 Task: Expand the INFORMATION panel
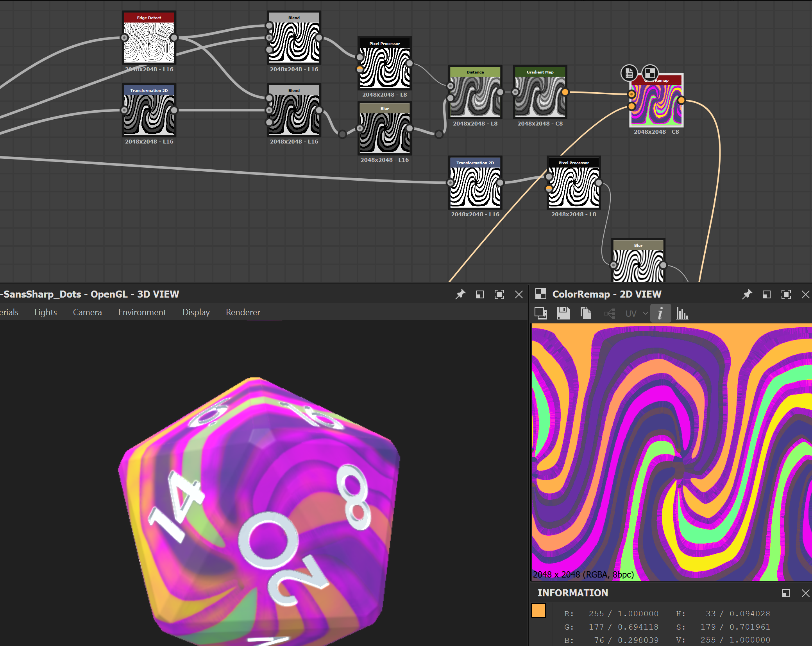[787, 593]
